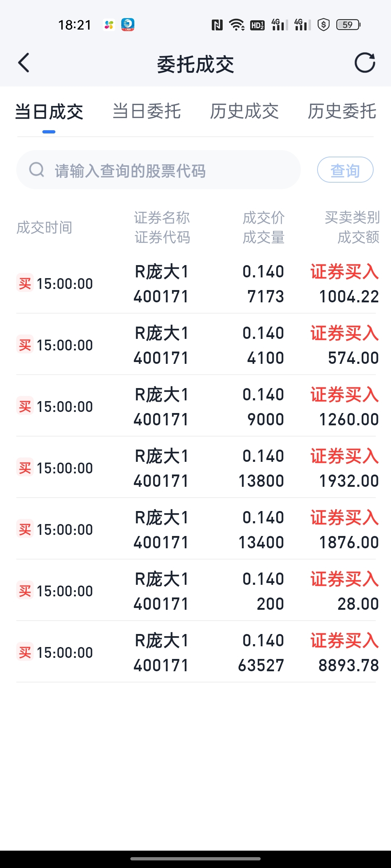Open the 历史委托 tab

point(342,111)
